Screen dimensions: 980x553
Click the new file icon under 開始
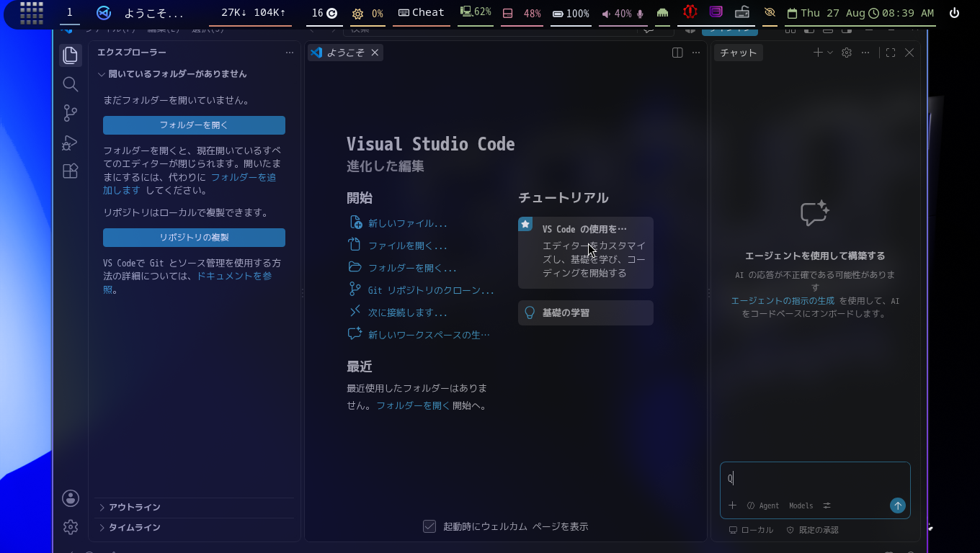tap(355, 222)
